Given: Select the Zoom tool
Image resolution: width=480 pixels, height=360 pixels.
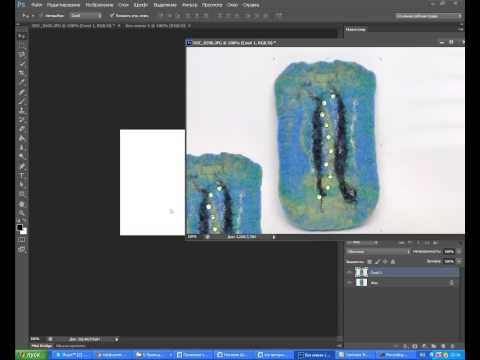Looking at the screenshot, I should coord(22,213).
